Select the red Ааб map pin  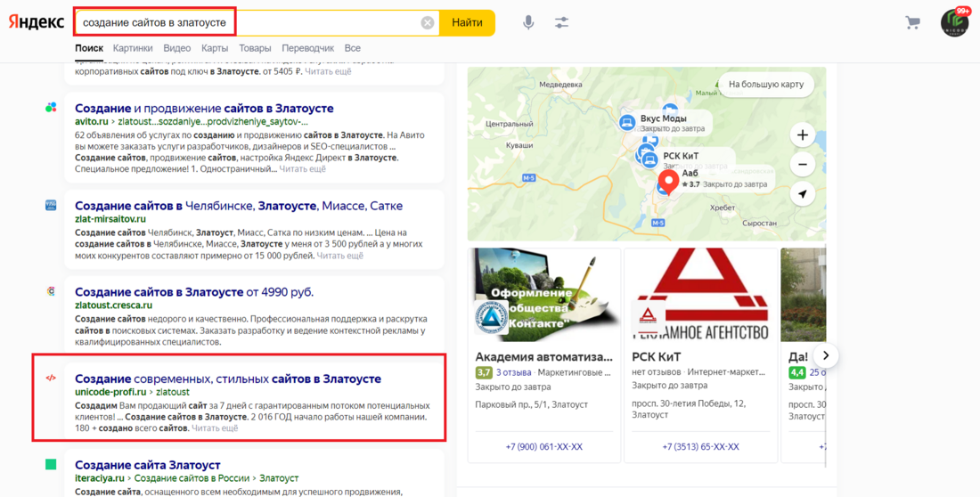[669, 183]
